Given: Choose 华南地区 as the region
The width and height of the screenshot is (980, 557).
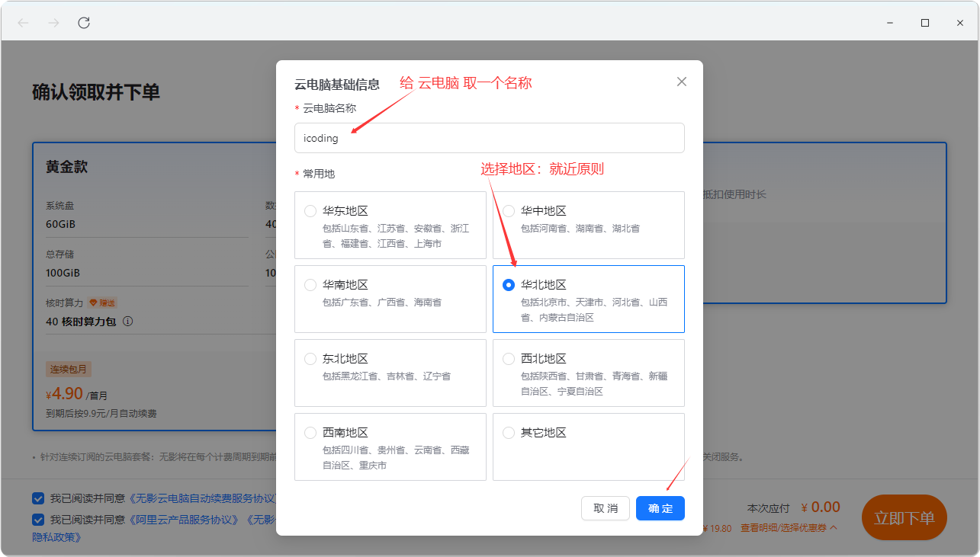Looking at the screenshot, I should click(310, 285).
